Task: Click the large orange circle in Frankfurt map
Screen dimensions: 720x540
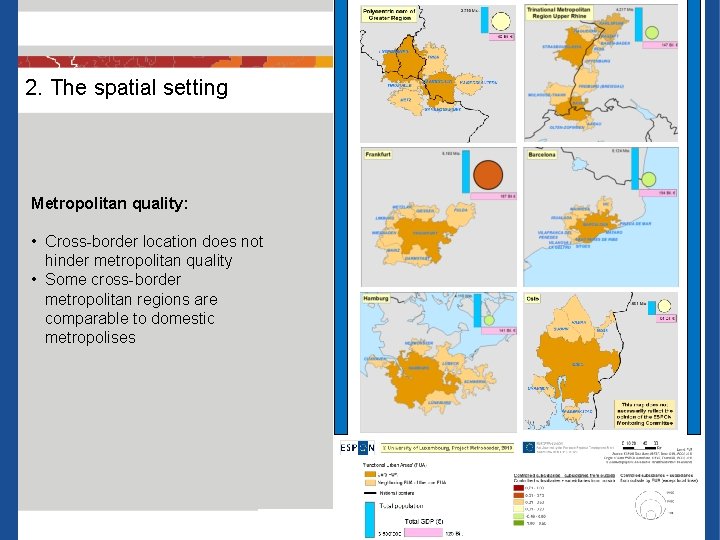Action: coord(488,175)
